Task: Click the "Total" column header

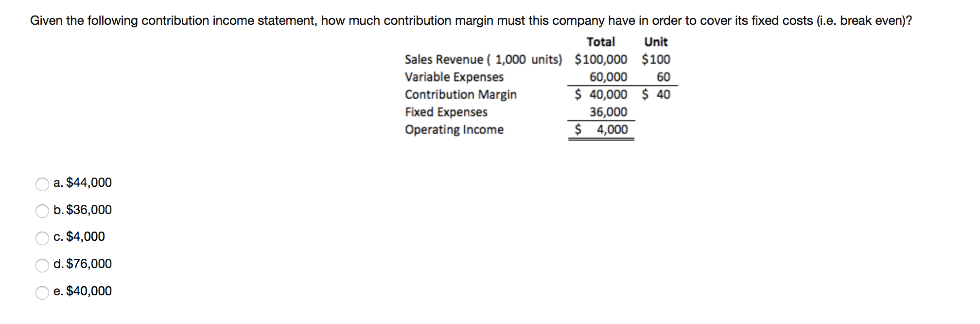Action: tap(601, 42)
